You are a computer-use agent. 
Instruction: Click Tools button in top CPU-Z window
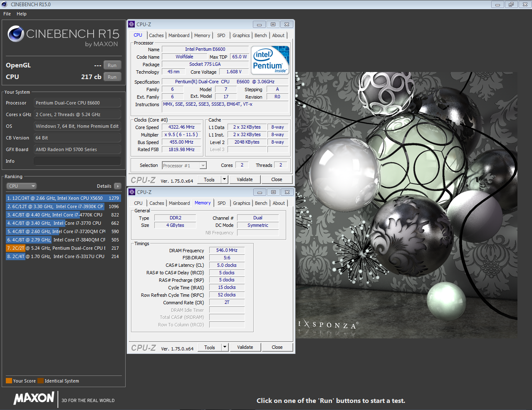pyautogui.click(x=209, y=179)
